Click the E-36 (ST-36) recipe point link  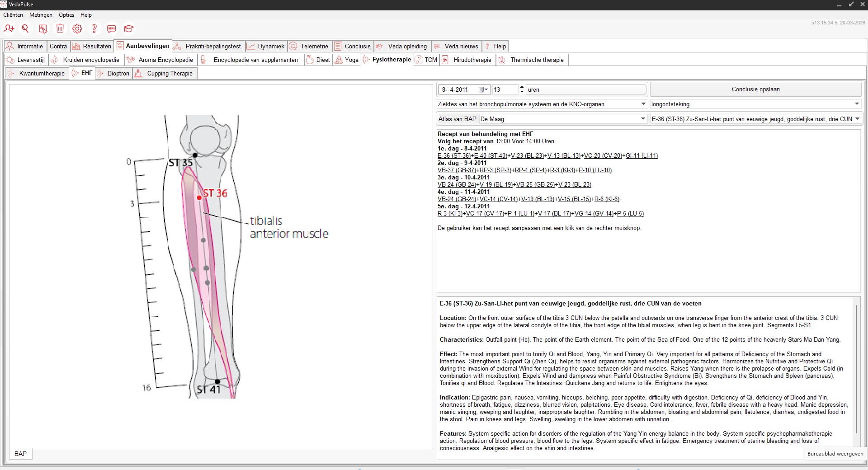(x=454, y=156)
